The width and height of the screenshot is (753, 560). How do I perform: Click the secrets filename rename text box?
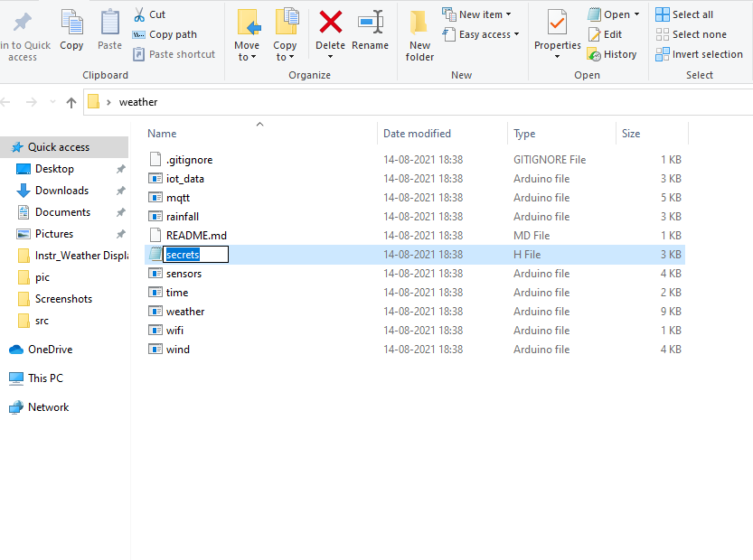point(196,255)
